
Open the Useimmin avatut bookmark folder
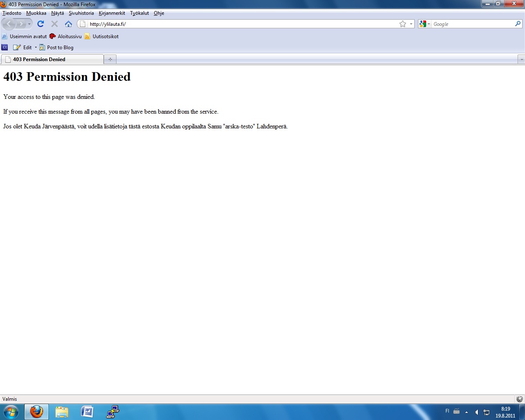coord(25,37)
